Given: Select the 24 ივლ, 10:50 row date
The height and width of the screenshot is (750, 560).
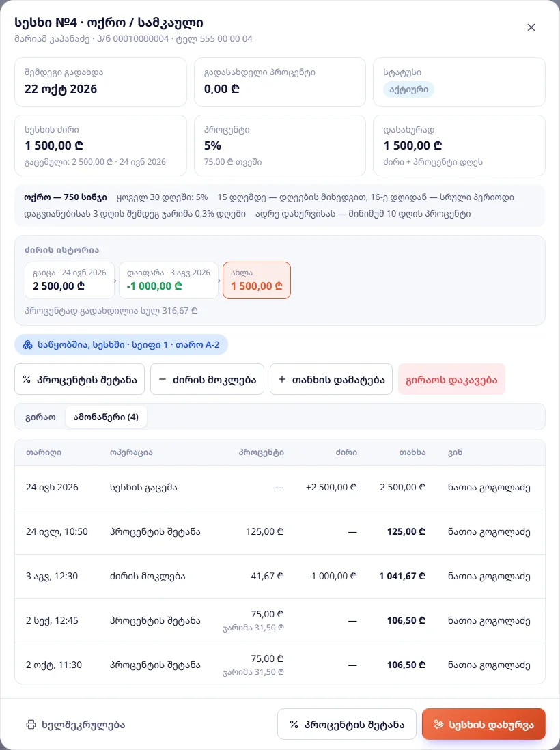Looking at the screenshot, I should [x=57, y=532].
